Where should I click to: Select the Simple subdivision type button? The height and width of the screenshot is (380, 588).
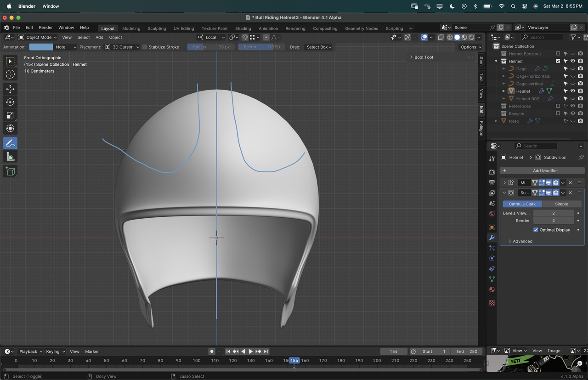(x=561, y=204)
